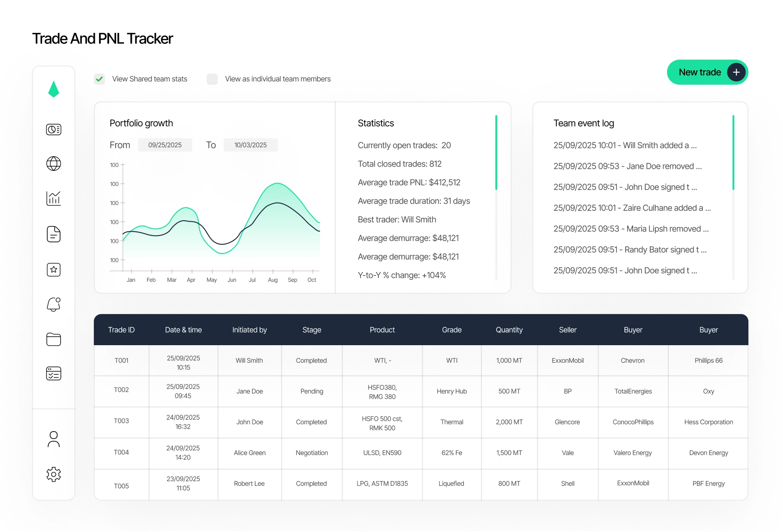Click the favorites star icon in the sidebar
The image size is (783, 532).
pos(54,270)
